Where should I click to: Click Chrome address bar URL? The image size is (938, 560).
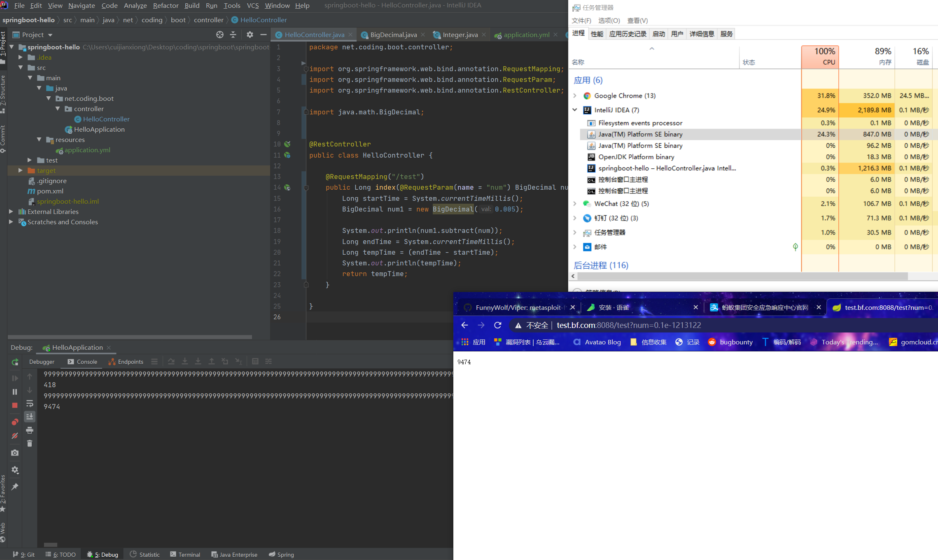(x=629, y=325)
